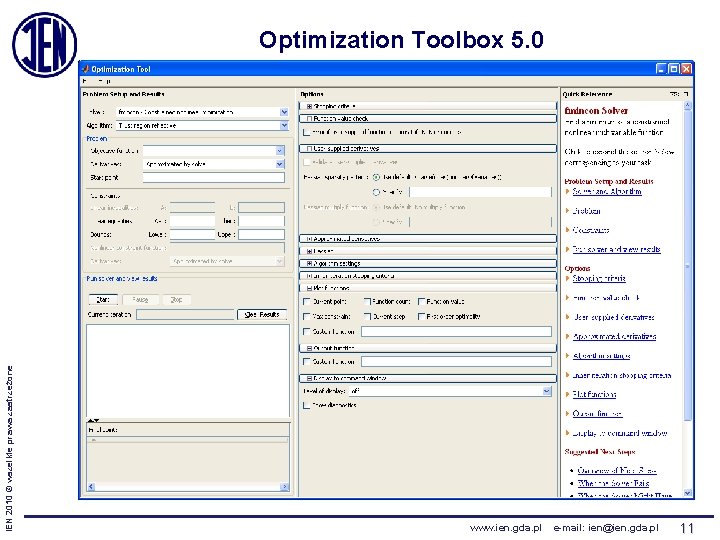Expand the Stopping criteria options section
Image resolution: width=720 pixels, height=540 pixels.
pos(309,106)
